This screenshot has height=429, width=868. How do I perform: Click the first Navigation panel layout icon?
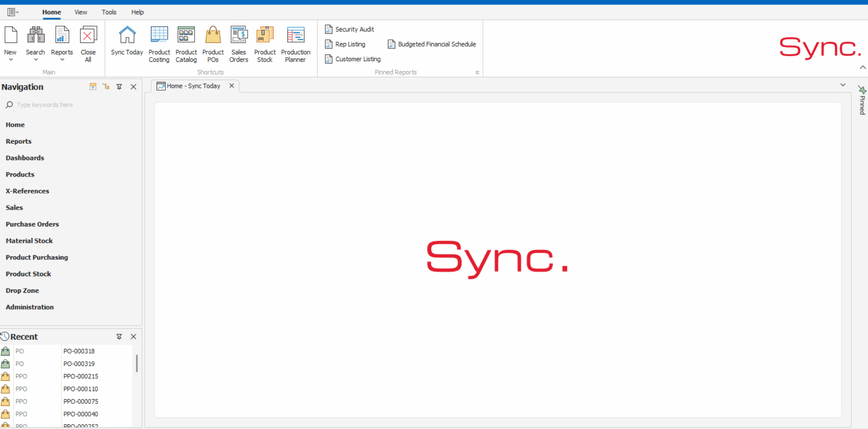click(93, 86)
